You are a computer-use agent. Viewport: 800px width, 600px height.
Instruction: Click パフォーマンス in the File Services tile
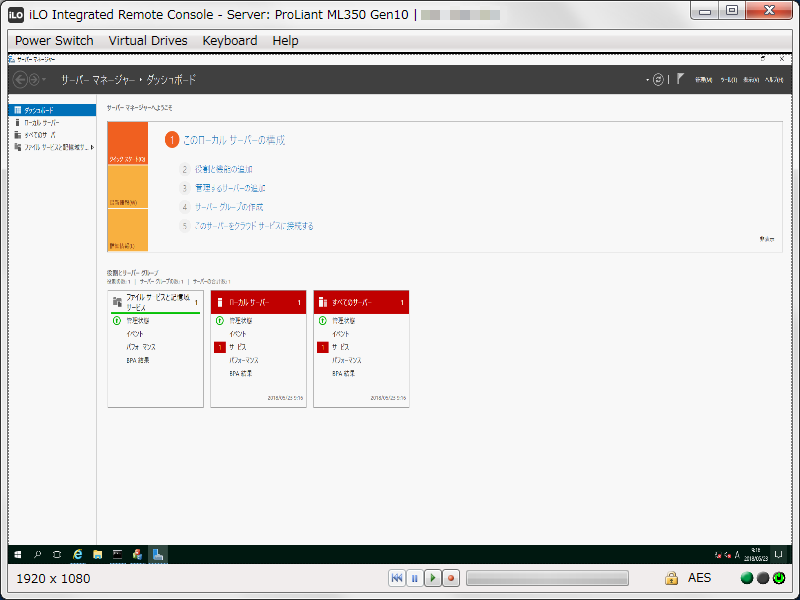pyautogui.click(x=141, y=347)
